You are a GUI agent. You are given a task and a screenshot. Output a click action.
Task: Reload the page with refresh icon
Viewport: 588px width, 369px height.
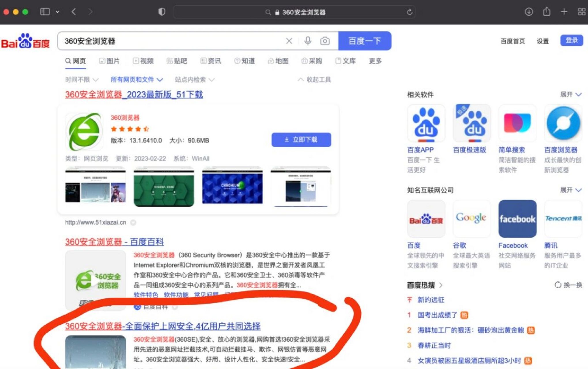410,12
